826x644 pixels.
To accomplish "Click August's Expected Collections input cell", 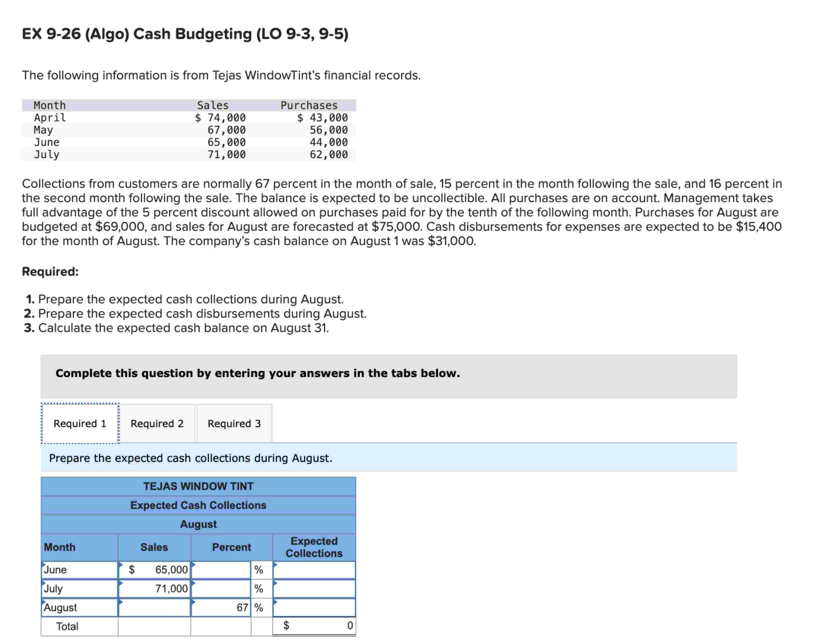I will click(x=314, y=608).
